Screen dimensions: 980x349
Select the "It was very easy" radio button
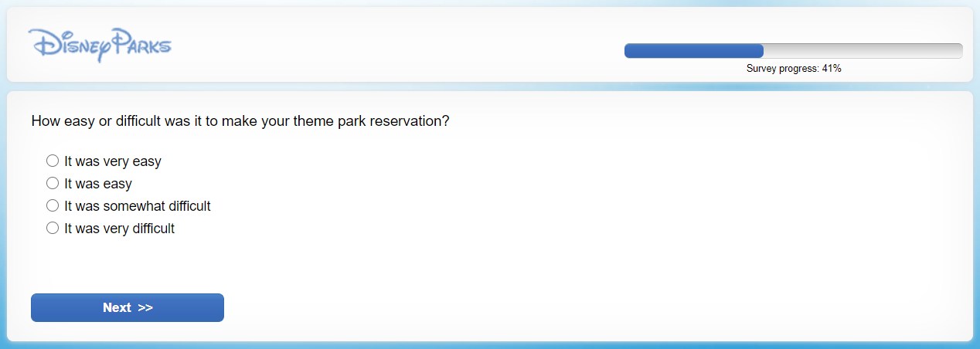coord(53,161)
